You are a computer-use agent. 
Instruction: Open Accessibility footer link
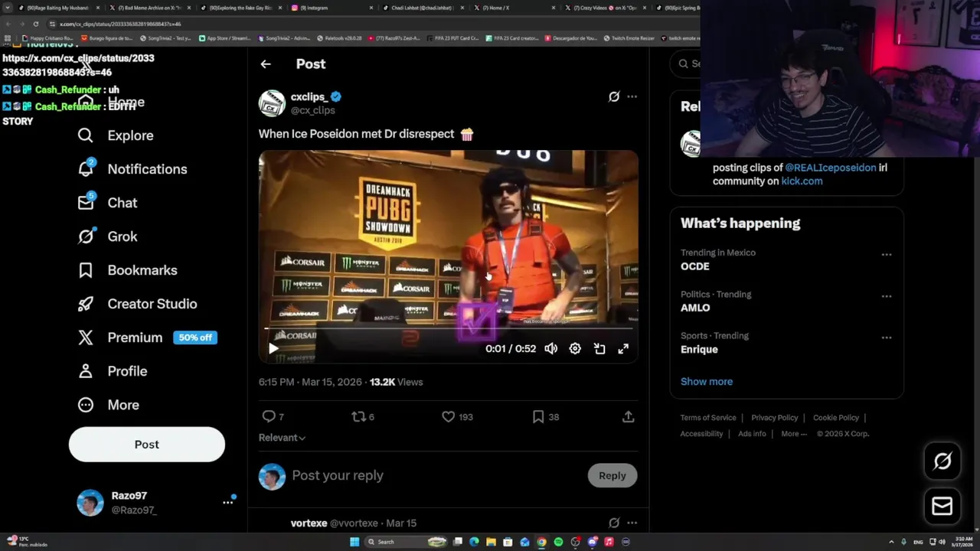coord(701,434)
